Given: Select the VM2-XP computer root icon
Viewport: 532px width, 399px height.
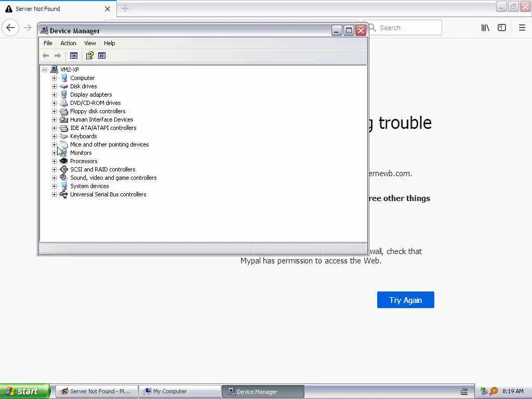Looking at the screenshot, I should click(54, 70).
